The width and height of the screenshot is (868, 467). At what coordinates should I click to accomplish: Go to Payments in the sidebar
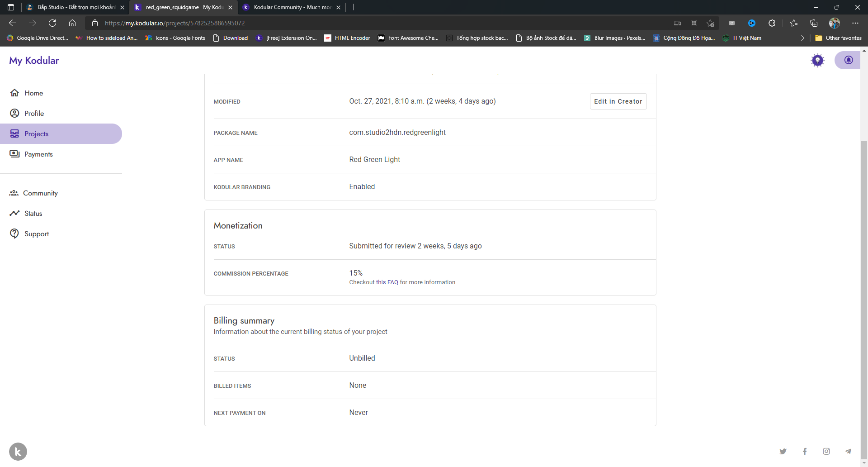click(61, 154)
